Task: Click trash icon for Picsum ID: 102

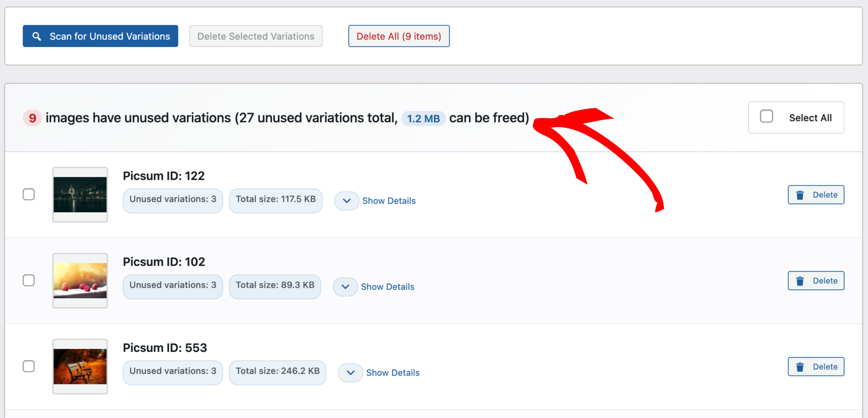Action: (x=800, y=281)
